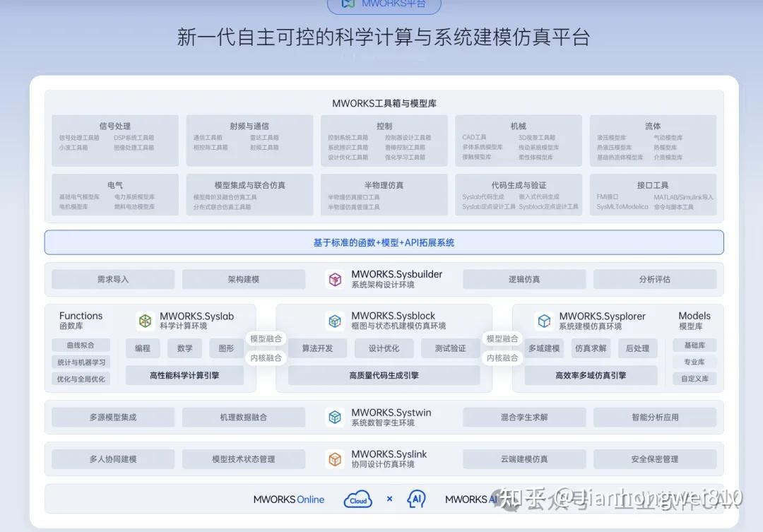Image resolution: width=763 pixels, height=532 pixels.
Task: Select the 需求导入 box
Action: (x=113, y=279)
